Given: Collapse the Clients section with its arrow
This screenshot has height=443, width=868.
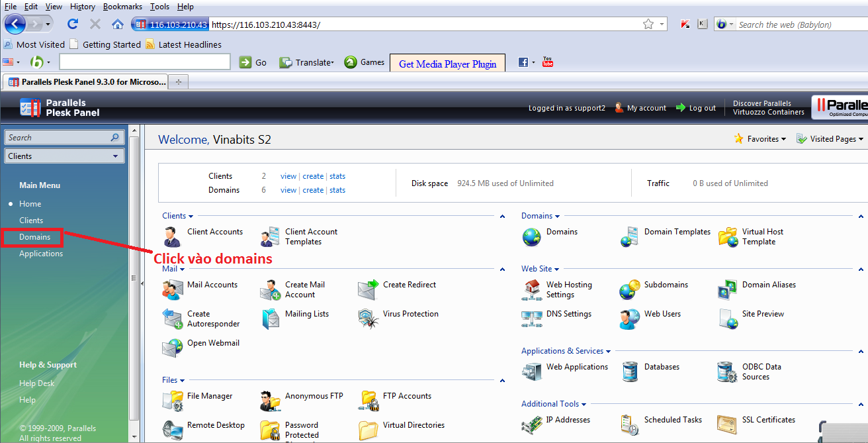Looking at the screenshot, I should pyautogui.click(x=502, y=217).
